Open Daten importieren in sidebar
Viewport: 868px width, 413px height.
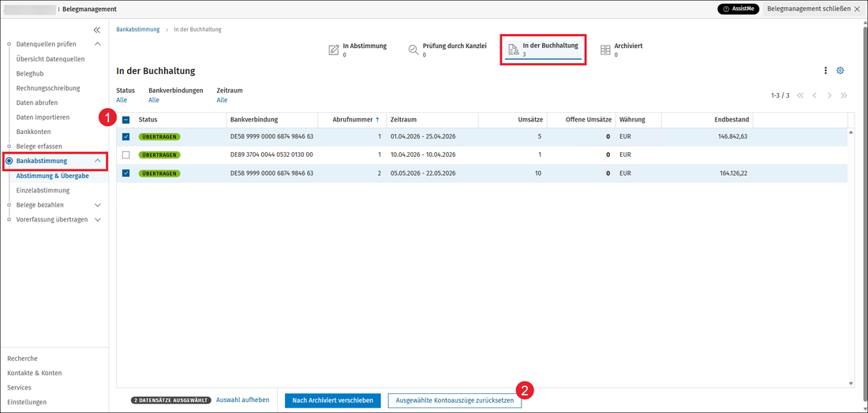click(x=43, y=117)
